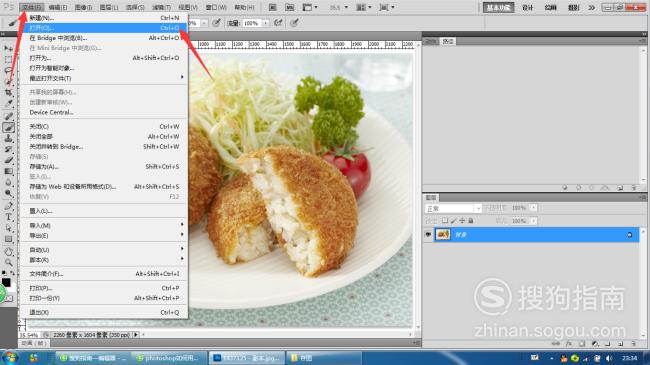Choose Browse in Bridge menu item
The height and width of the screenshot is (365, 650).
tap(104, 38)
